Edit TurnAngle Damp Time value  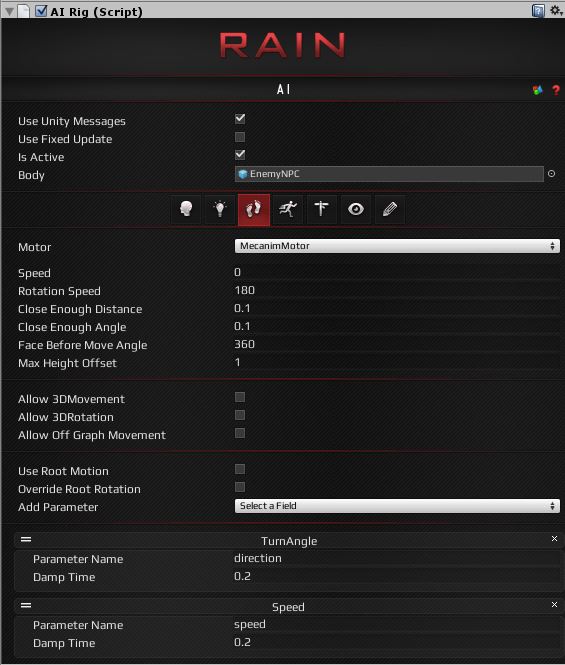(397, 576)
